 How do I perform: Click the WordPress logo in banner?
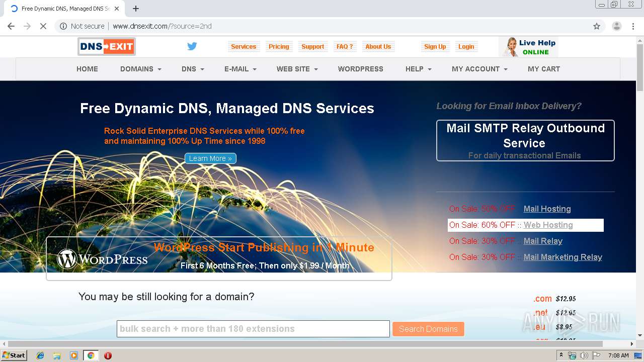click(102, 259)
